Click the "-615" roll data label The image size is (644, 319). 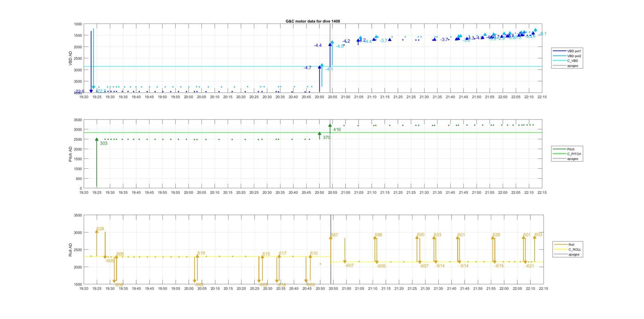tap(499, 266)
